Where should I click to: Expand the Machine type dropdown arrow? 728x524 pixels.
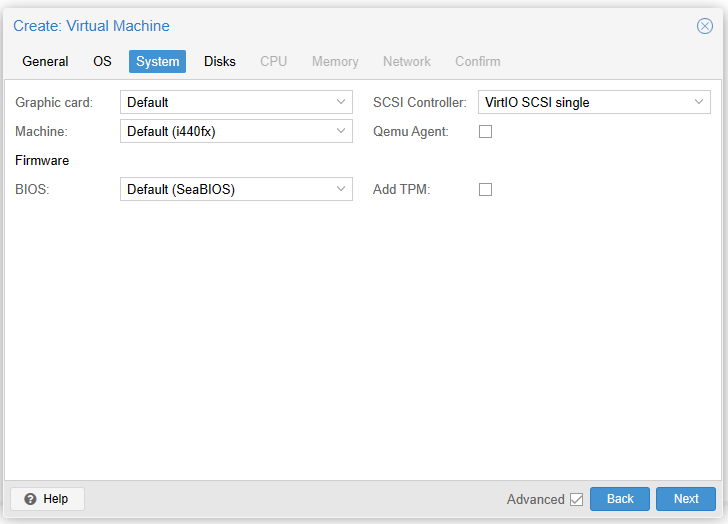(341, 131)
